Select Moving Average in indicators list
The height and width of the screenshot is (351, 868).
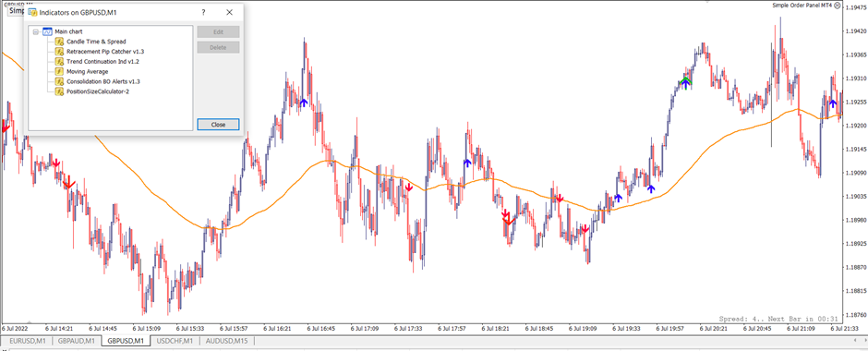click(88, 71)
